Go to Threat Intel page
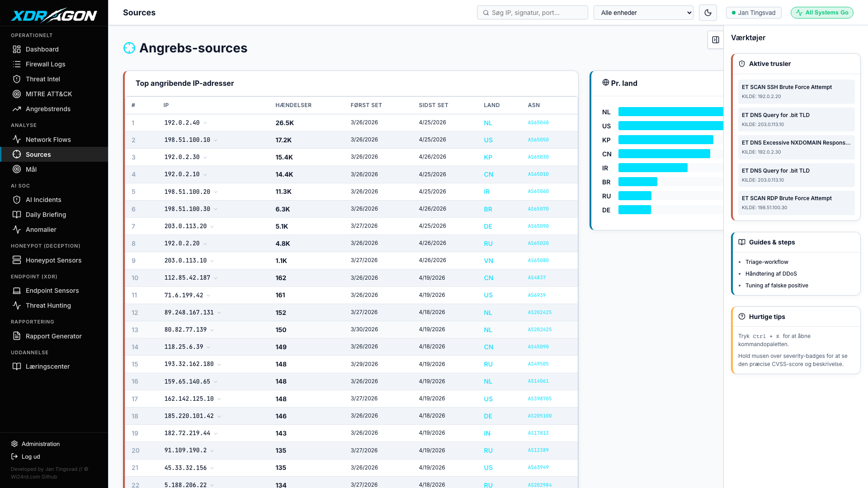The width and height of the screenshot is (868, 488). point(54,79)
